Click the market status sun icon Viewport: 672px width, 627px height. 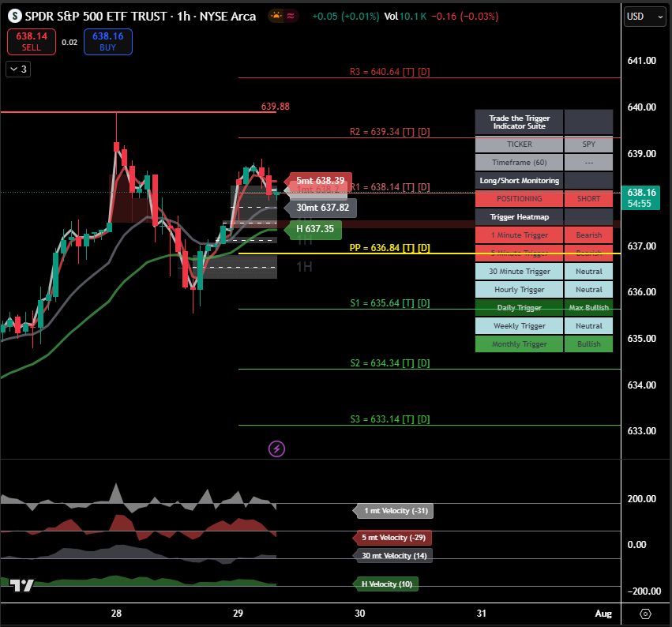[276, 17]
